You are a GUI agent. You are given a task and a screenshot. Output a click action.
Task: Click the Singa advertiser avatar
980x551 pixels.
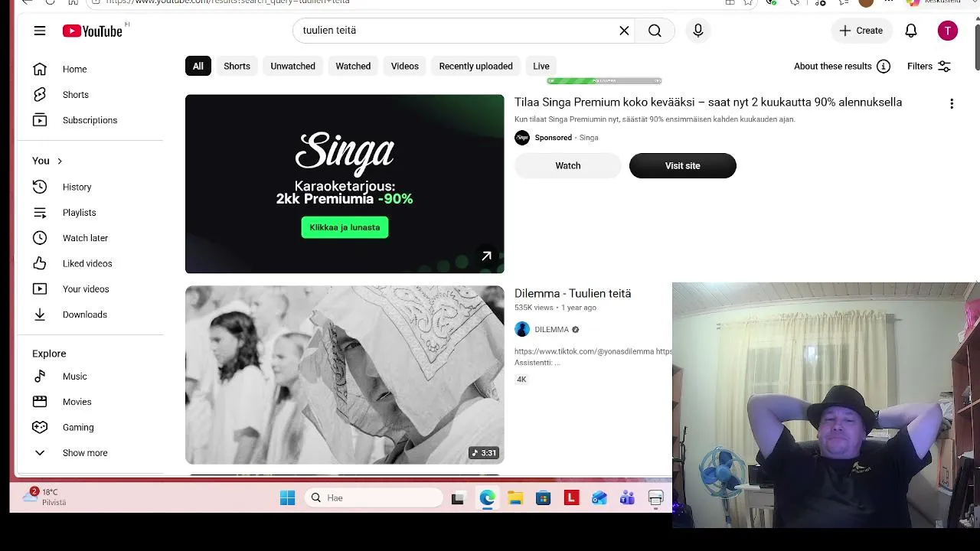click(x=522, y=138)
